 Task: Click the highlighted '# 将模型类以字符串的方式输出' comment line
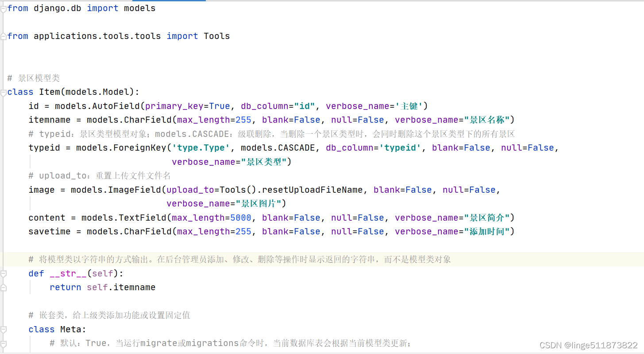click(240, 260)
